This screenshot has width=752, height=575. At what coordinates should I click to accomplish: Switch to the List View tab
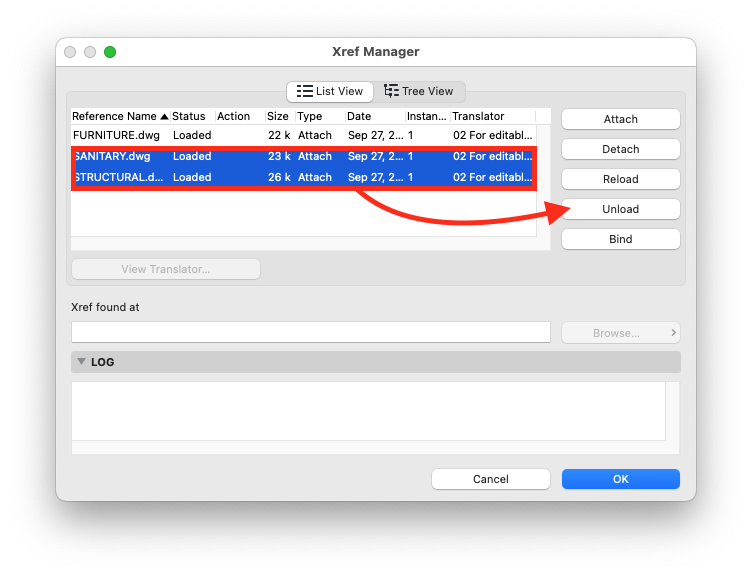click(x=330, y=91)
